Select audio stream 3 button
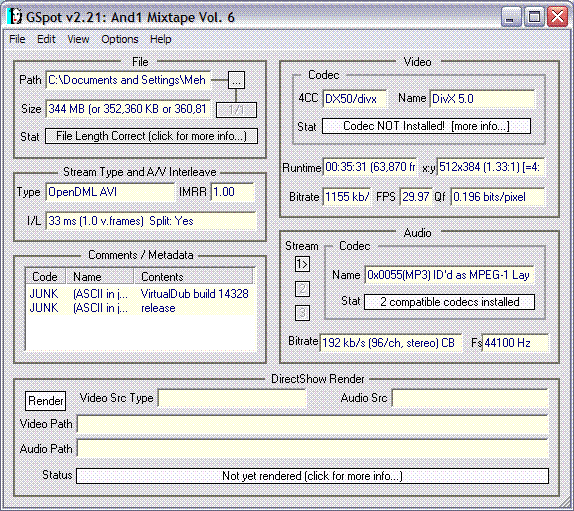 [x=302, y=313]
